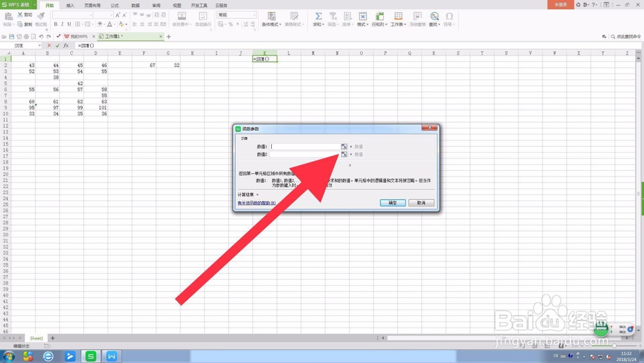Switch to the 开始 ribbon tab
This screenshot has width=644, height=363.
pyautogui.click(x=50, y=5)
